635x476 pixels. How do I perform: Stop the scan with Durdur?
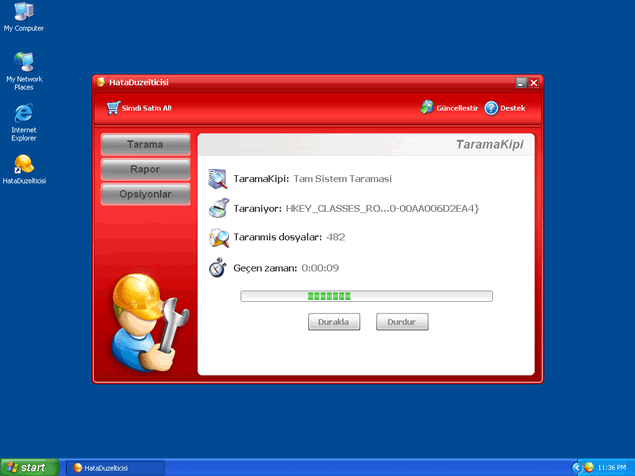tap(402, 322)
